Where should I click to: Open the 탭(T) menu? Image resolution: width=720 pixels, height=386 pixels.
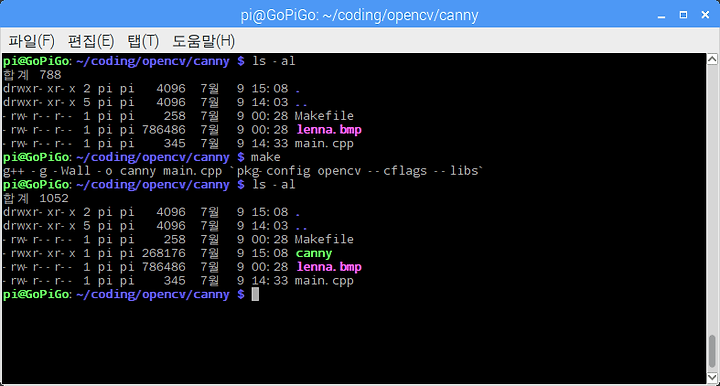[143, 41]
